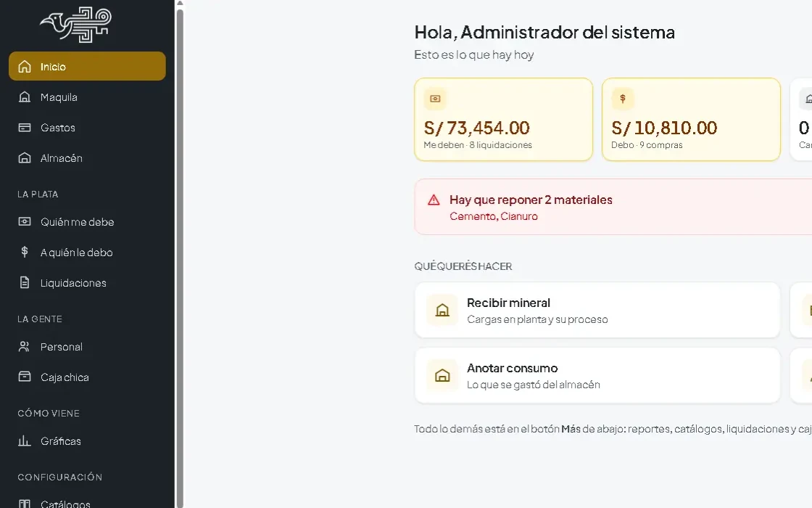Click the dollar icon beside A quién le debo
Image resolution: width=812 pixels, height=508 pixels.
(25, 252)
